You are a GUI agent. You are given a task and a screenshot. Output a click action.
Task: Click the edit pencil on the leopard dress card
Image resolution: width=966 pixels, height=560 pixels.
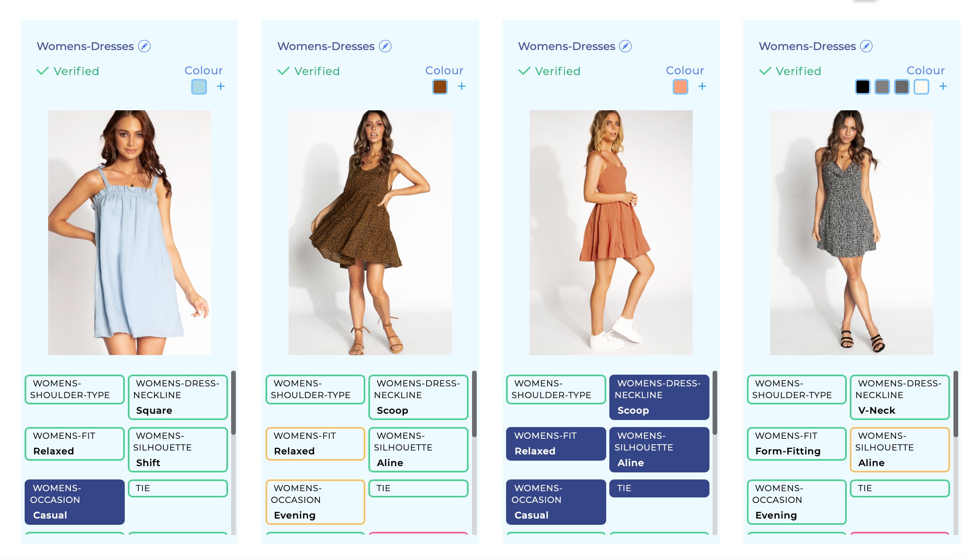(385, 46)
